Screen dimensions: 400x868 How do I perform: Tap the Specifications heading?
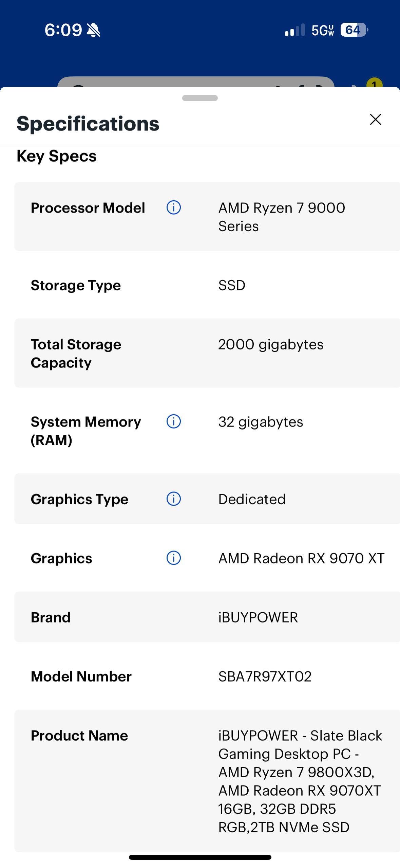[88, 124]
